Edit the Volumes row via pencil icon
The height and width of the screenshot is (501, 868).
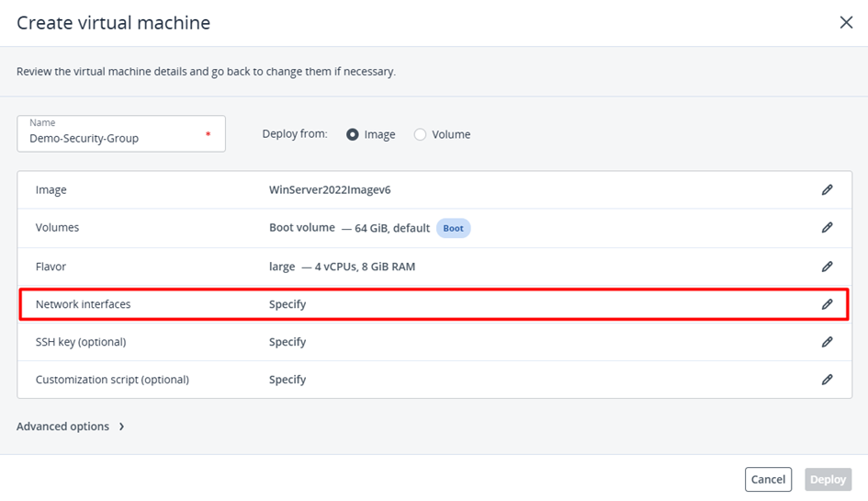click(827, 227)
